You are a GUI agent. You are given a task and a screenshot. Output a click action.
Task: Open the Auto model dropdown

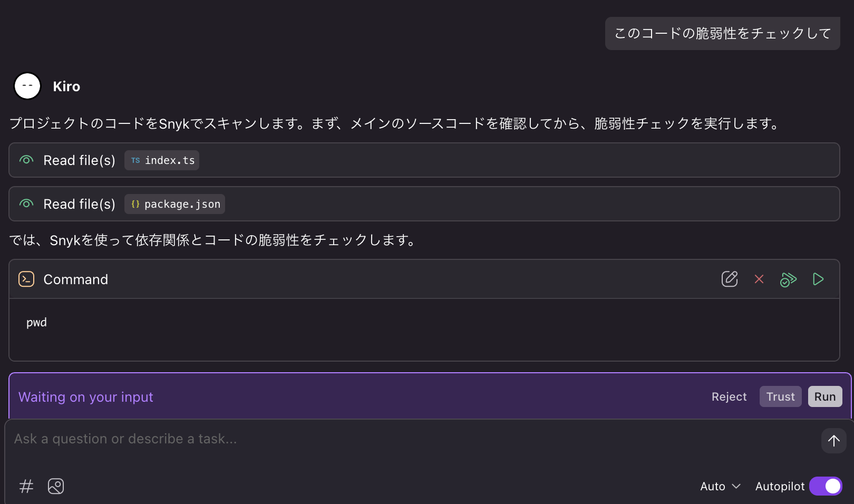click(720, 486)
